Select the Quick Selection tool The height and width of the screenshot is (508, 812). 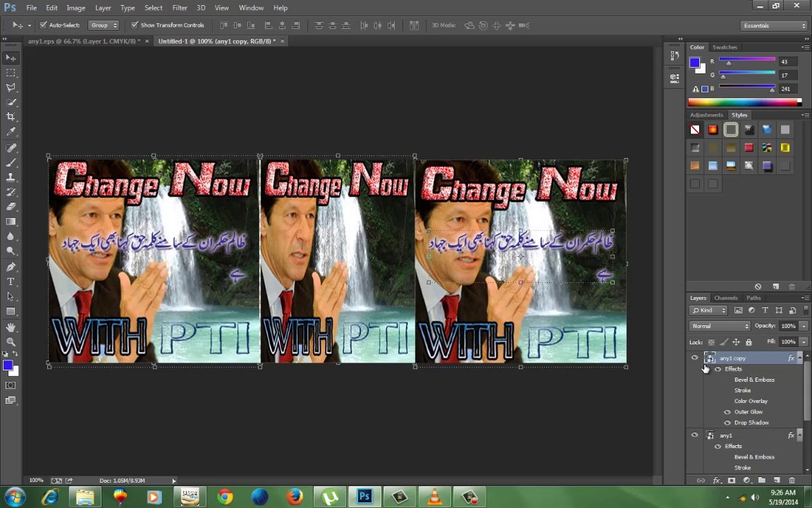pos(11,102)
